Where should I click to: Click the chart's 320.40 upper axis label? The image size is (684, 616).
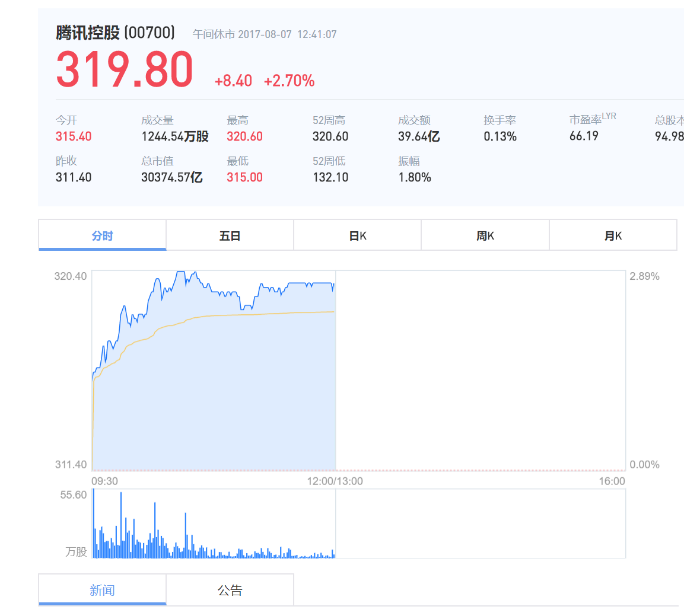tap(70, 276)
